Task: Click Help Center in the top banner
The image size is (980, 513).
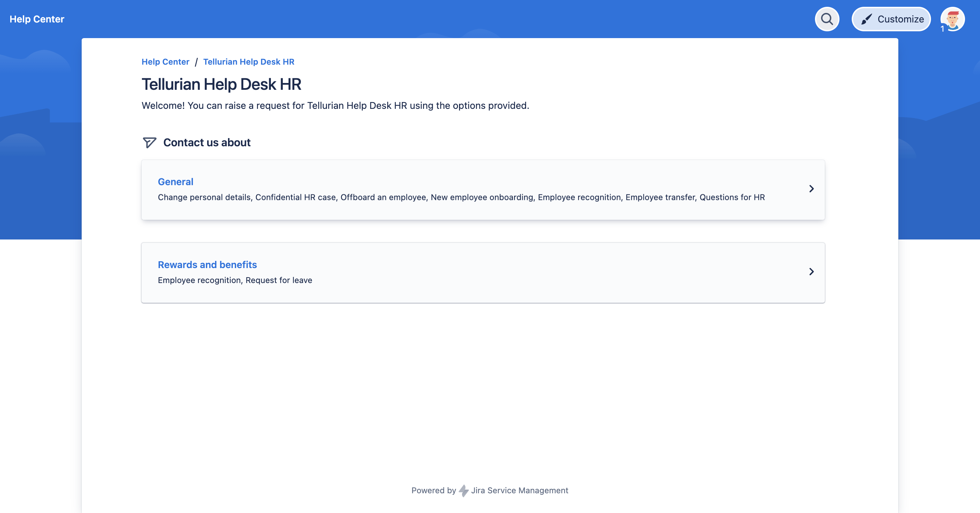Action: click(x=37, y=19)
